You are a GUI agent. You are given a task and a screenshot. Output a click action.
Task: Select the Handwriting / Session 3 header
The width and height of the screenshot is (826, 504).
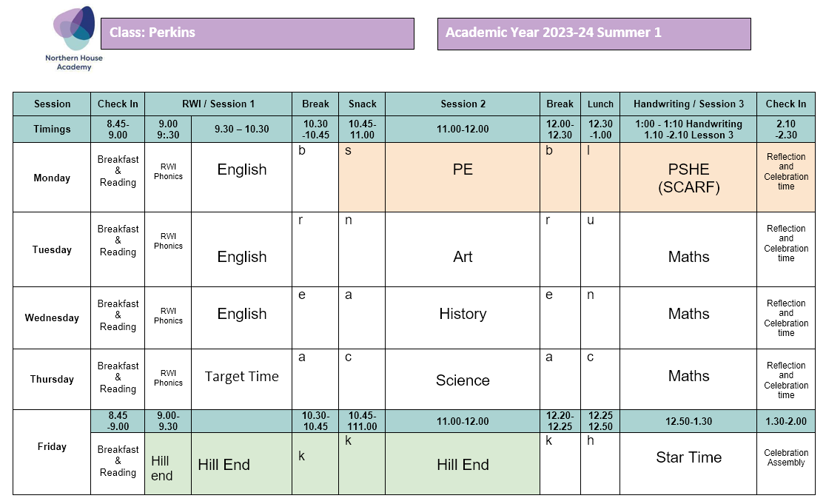[688, 104]
